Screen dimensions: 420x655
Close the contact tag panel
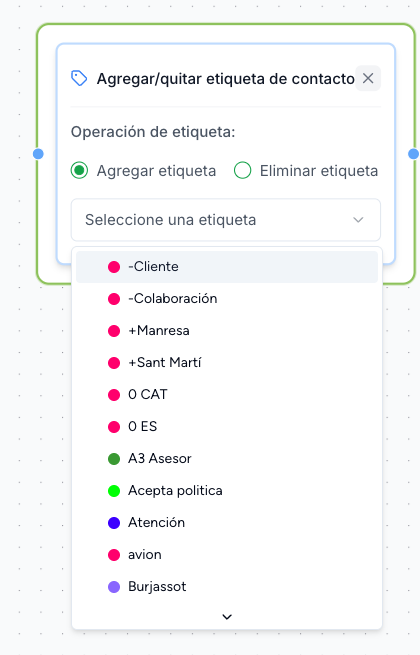368,78
